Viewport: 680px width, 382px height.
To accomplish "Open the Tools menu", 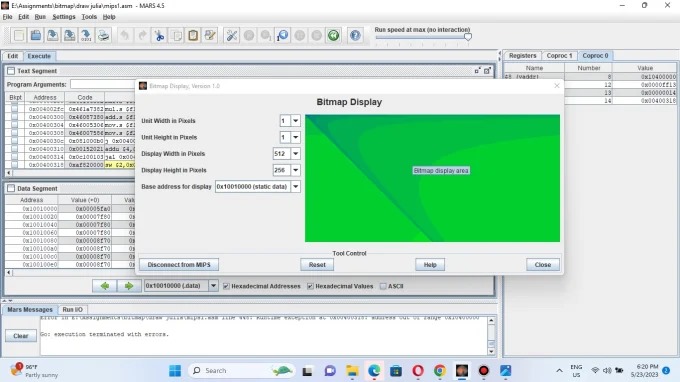I will pyautogui.click(x=89, y=17).
